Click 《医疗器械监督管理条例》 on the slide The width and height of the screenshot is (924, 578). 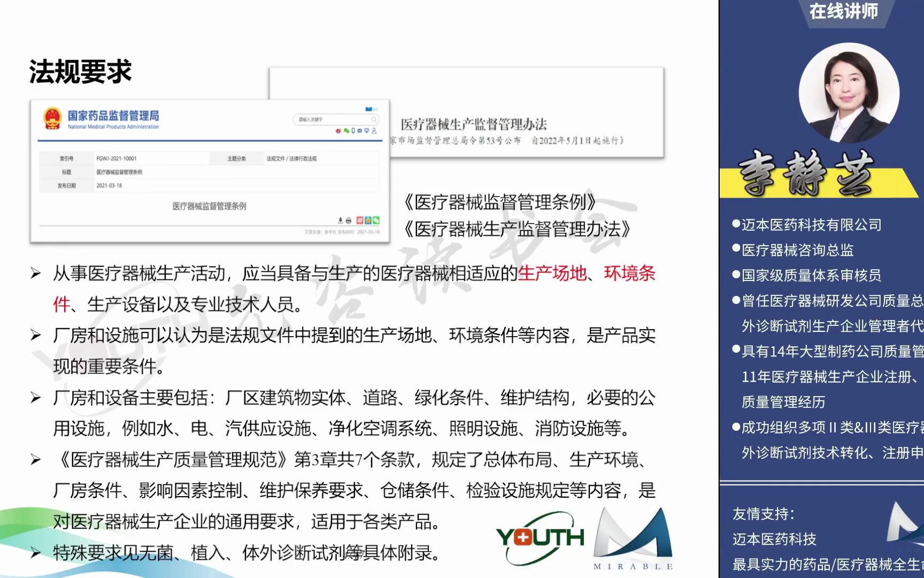500,202
